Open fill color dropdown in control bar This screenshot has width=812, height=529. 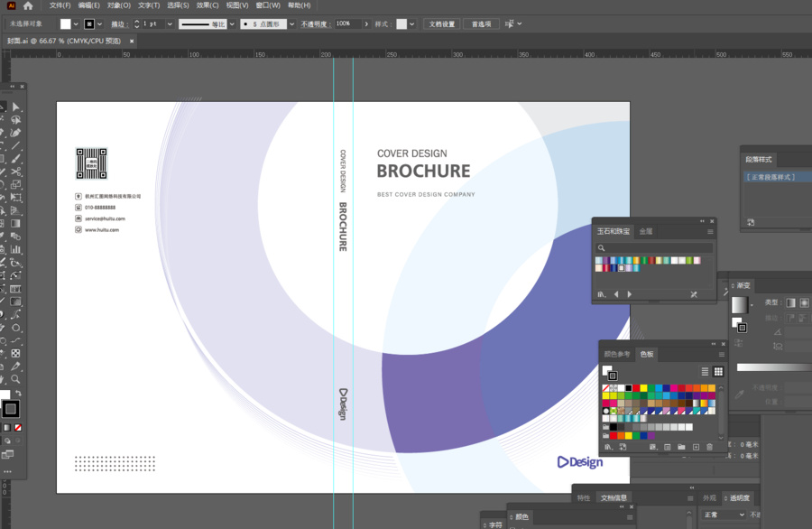click(76, 23)
